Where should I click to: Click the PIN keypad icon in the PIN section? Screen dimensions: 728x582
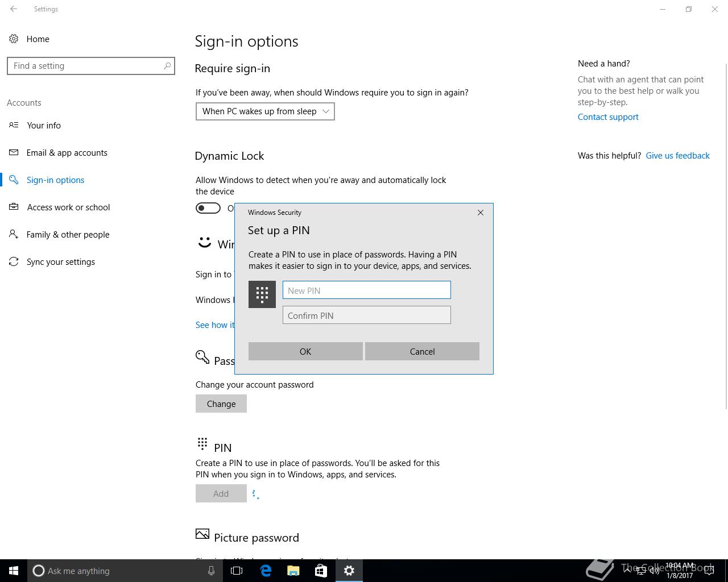pos(202,443)
